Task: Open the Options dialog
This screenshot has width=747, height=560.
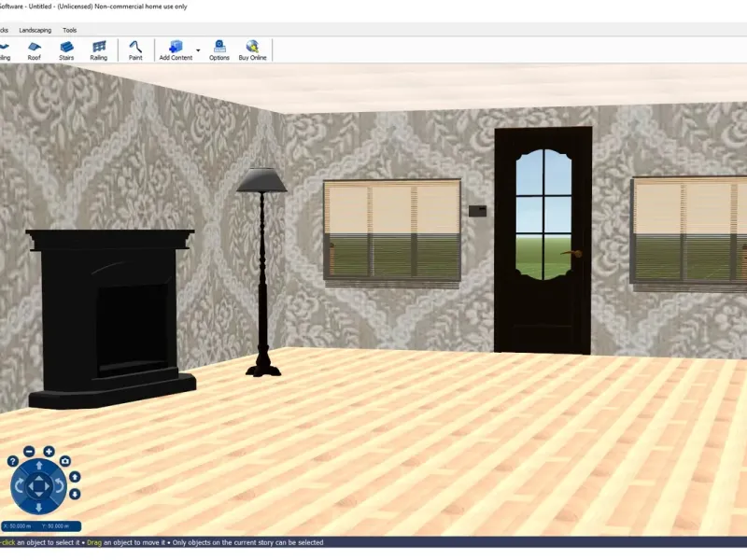Action: click(x=219, y=50)
